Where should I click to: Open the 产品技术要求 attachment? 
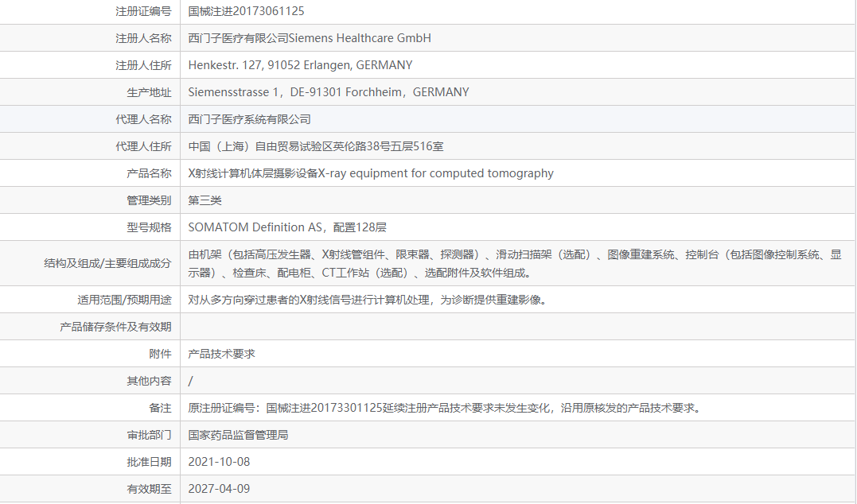click(221, 354)
